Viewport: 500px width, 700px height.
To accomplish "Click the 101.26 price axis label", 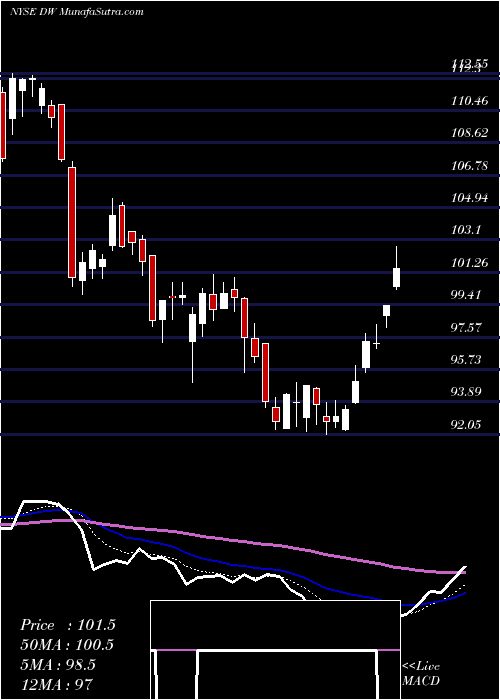I will tap(469, 263).
